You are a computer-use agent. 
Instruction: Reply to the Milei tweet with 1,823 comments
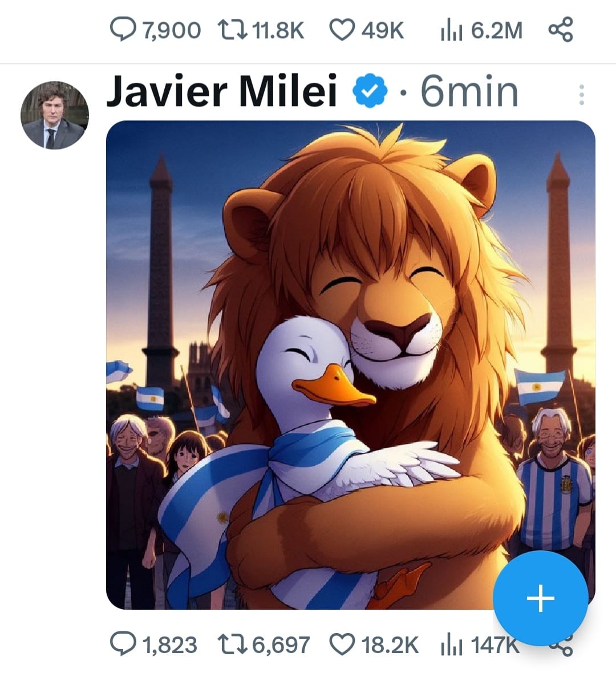(121, 644)
